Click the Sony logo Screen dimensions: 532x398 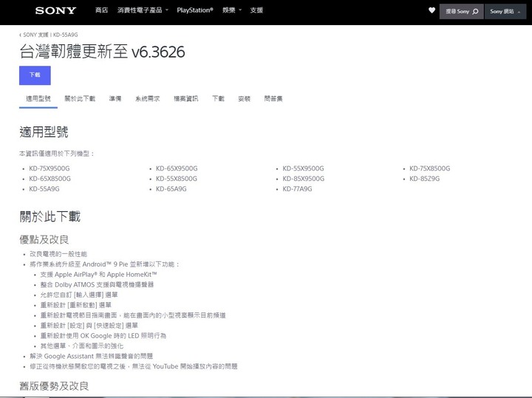55,11
